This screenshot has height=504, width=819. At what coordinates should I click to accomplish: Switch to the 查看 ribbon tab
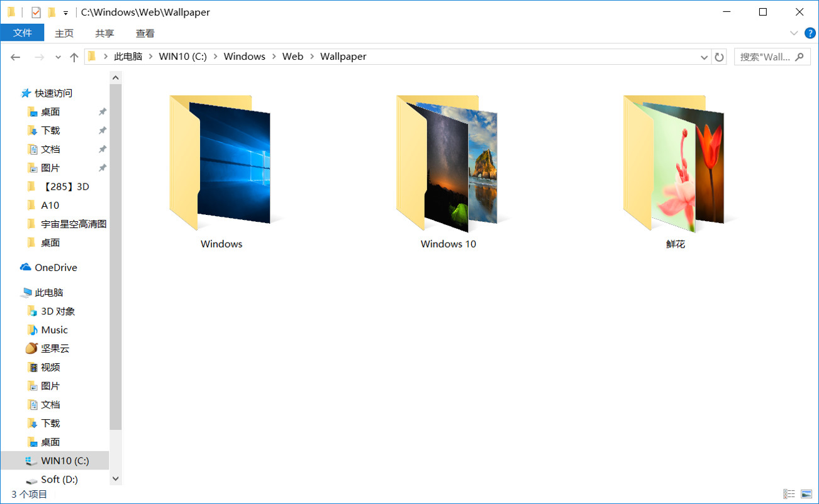tap(145, 33)
